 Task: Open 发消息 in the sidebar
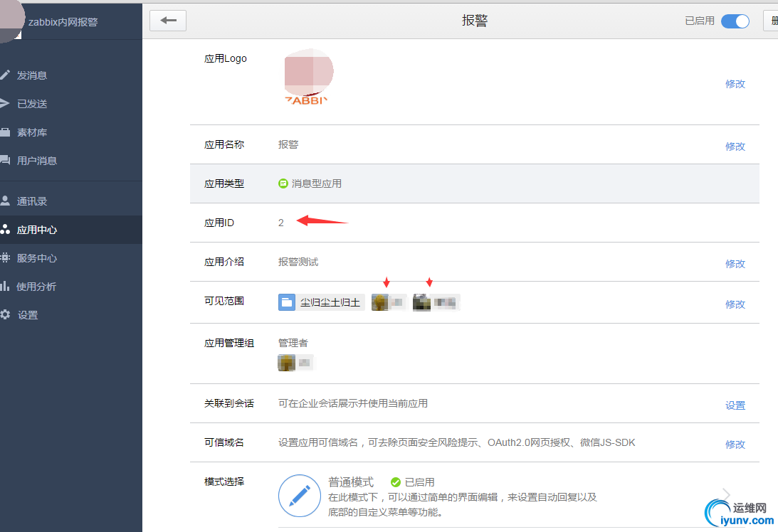[32, 75]
